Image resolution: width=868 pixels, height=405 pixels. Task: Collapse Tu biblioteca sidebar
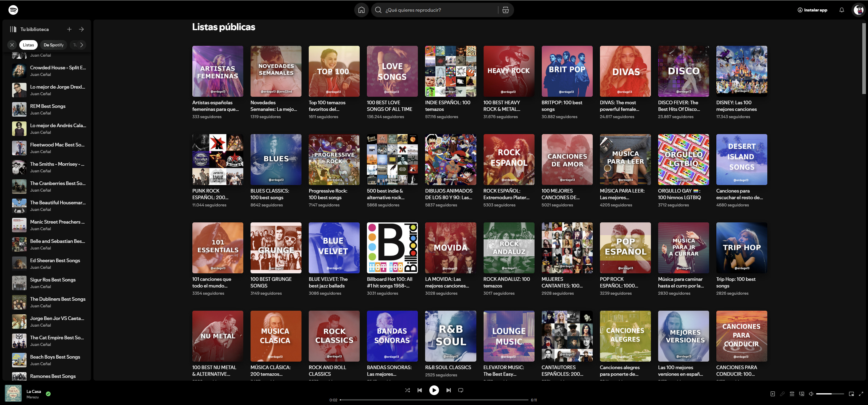13,29
